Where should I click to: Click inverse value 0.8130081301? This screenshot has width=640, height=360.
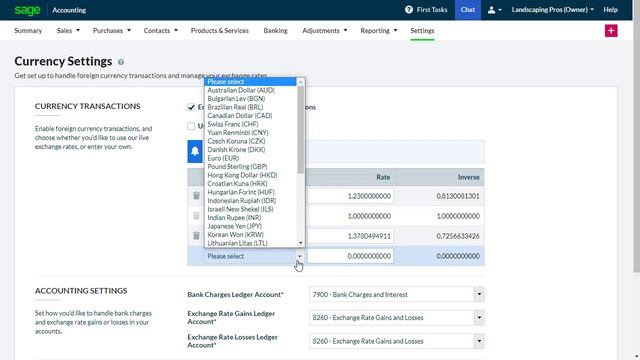[458, 196]
